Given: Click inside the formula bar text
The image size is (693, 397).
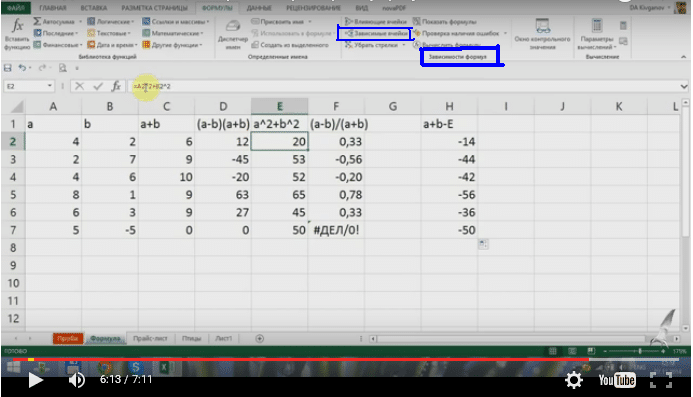Looking at the screenshot, I should click(x=152, y=86).
